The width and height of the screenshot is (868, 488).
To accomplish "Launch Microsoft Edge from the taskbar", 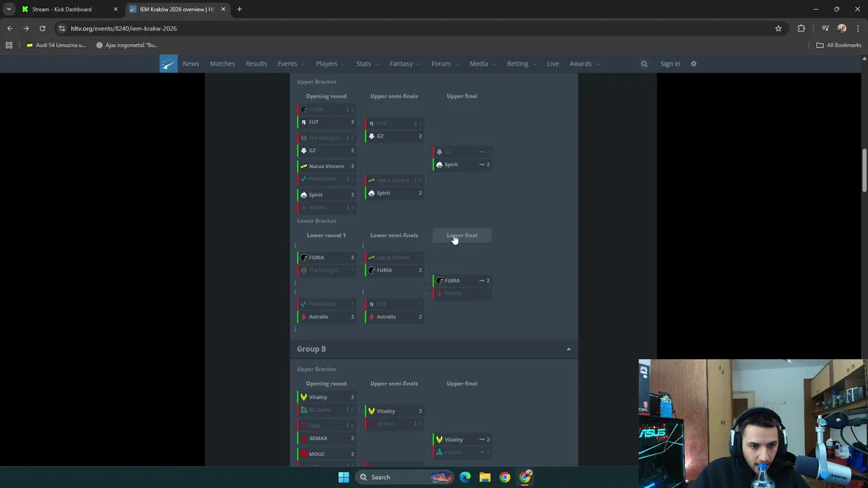I will pos(465,477).
